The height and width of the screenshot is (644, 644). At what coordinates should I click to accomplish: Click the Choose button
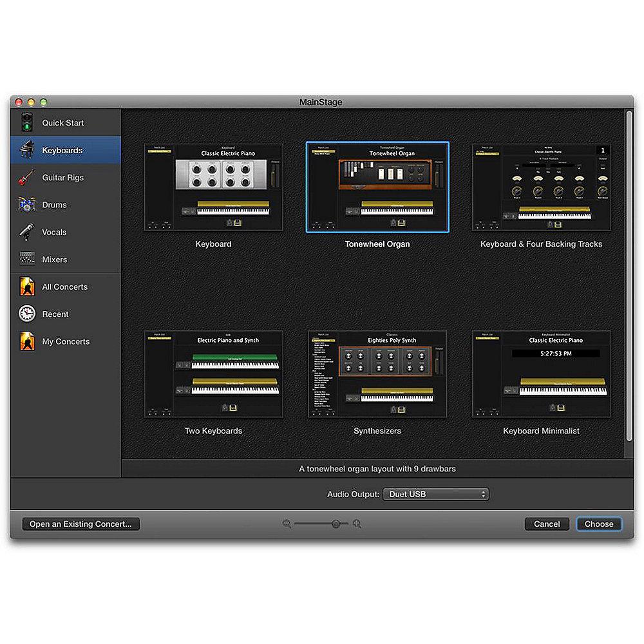click(599, 524)
